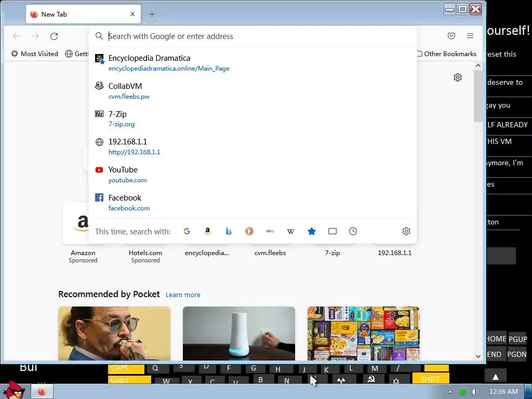Click page scrollbar up arrow
This screenshot has height=399, width=532.
coord(478,65)
